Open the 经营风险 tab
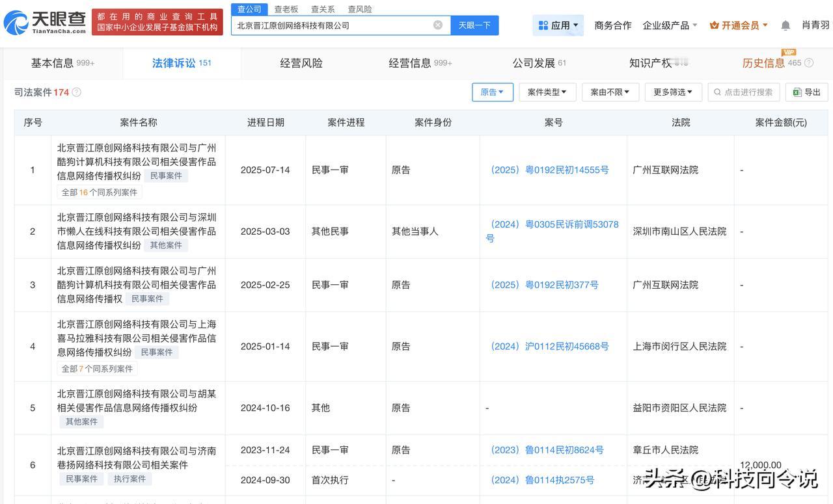Viewport: 833px width, 504px height. pos(301,63)
